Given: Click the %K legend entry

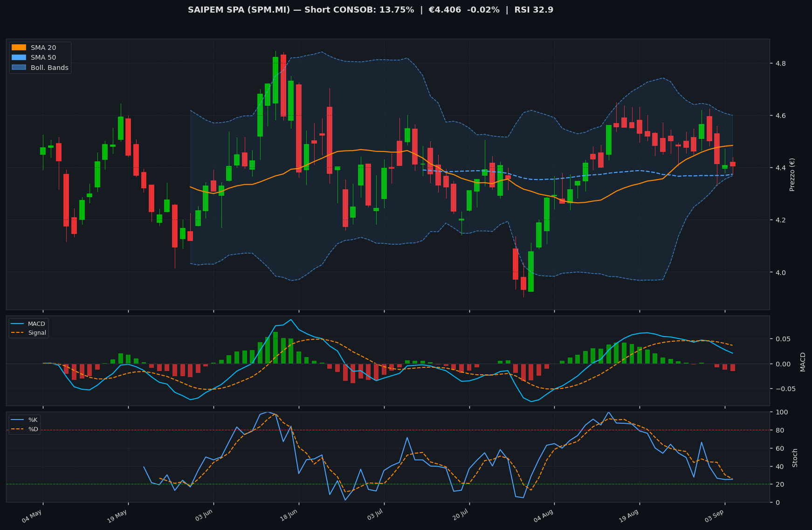Looking at the screenshot, I should (x=25, y=420).
